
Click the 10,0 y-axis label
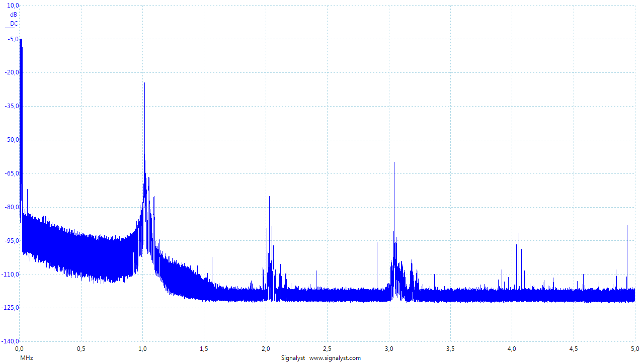coord(14,5)
